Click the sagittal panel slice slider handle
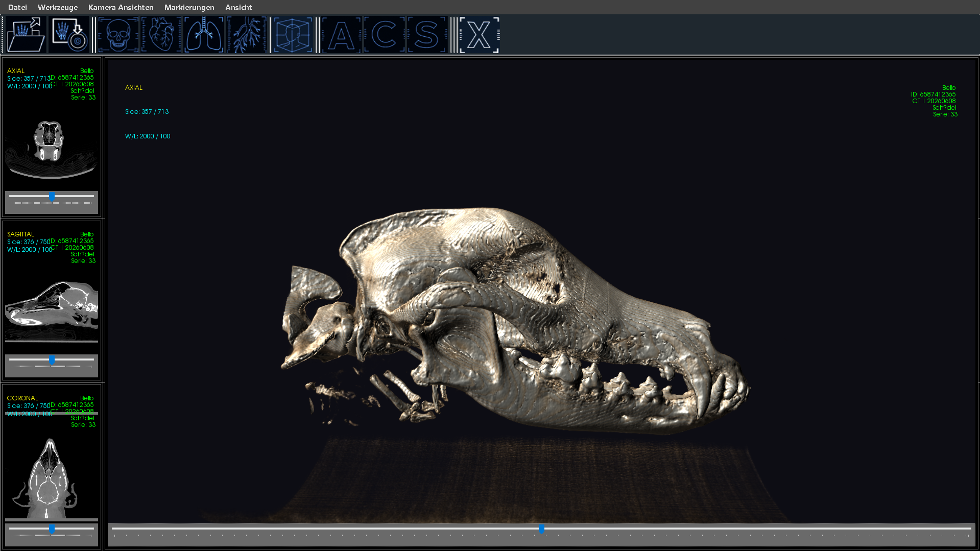Screen dimensions: 980x551 52,360
